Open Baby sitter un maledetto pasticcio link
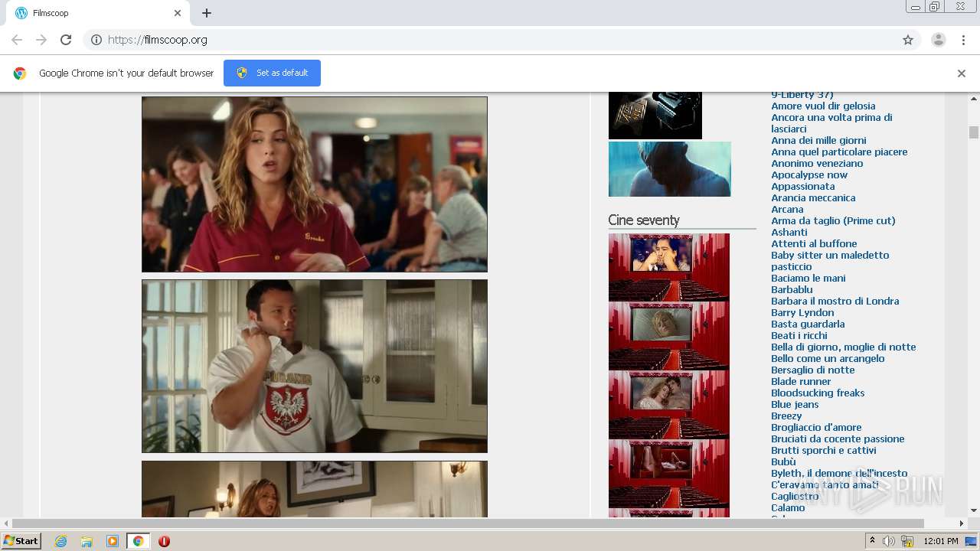This screenshot has height=551, width=980. [x=830, y=261]
